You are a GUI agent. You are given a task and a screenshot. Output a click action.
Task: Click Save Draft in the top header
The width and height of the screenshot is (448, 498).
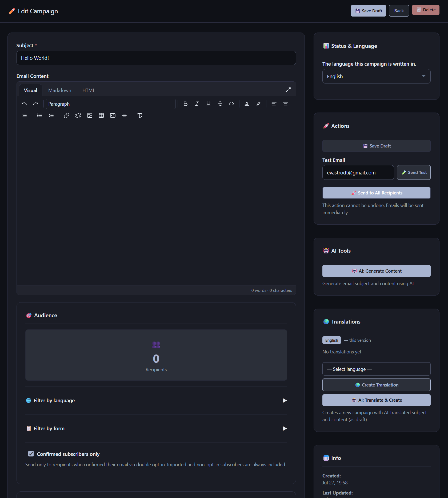click(x=369, y=11)
